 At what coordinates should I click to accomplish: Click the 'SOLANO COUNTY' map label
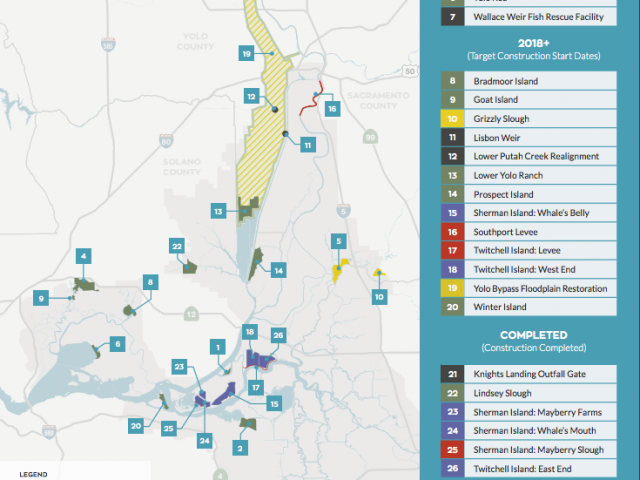click(x=182, y=167)
